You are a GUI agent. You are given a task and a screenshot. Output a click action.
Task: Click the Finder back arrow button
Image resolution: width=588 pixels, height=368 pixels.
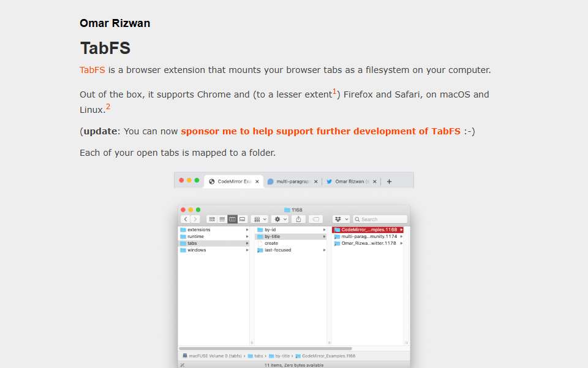pyautogui.click(x=186, y=220)
